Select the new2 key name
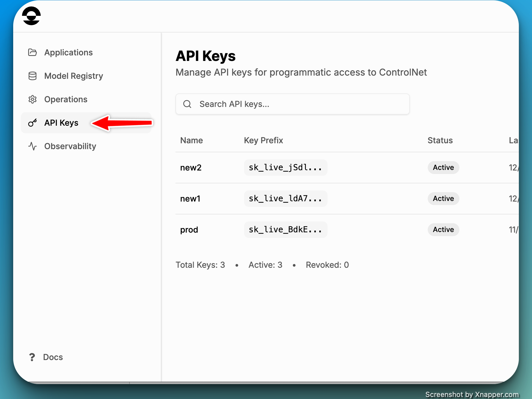 click(x=191, y=168)
